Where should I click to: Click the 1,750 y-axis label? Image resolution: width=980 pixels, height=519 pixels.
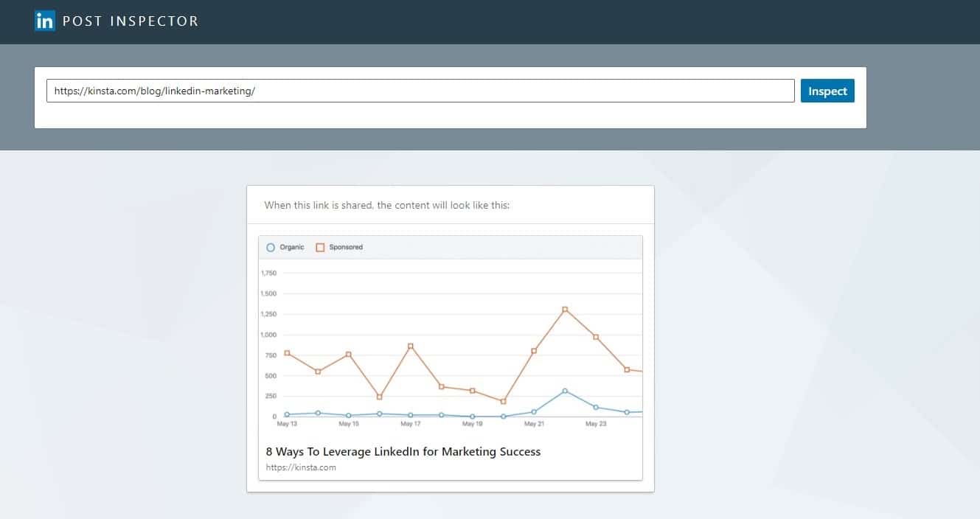(x=268, y=274)
